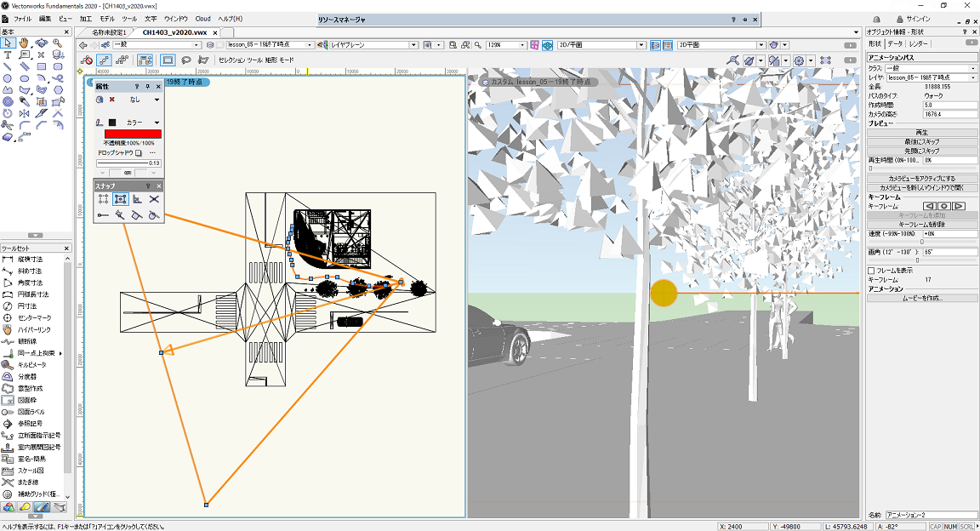Open the lesson_05 layer dropdown in toolbar
This screenshot has width=980, height=531.
(270, 45)
